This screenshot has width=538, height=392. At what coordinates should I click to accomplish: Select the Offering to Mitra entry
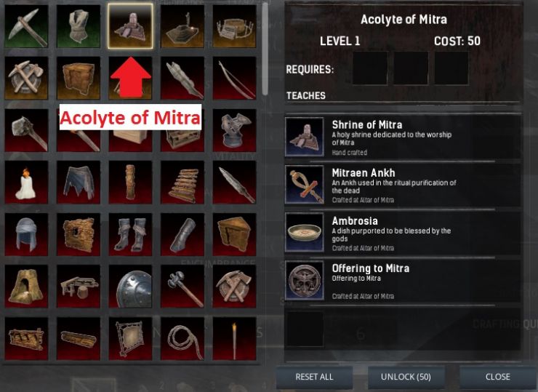click(403, 281)
